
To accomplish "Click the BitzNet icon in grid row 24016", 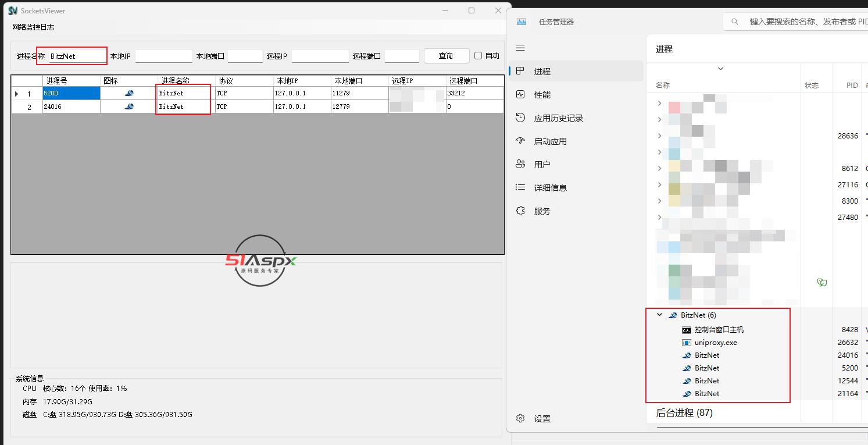I will tap(129, 106).
